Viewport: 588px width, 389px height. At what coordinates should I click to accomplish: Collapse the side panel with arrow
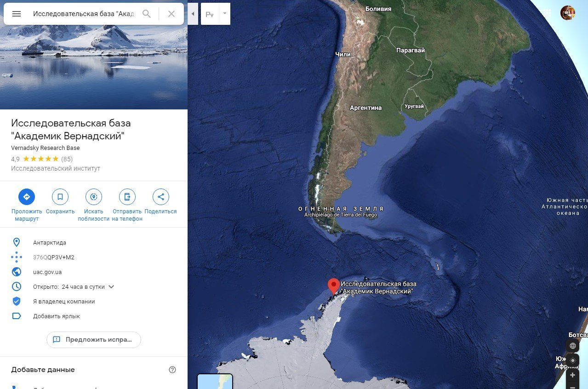[x=193, y=14]
